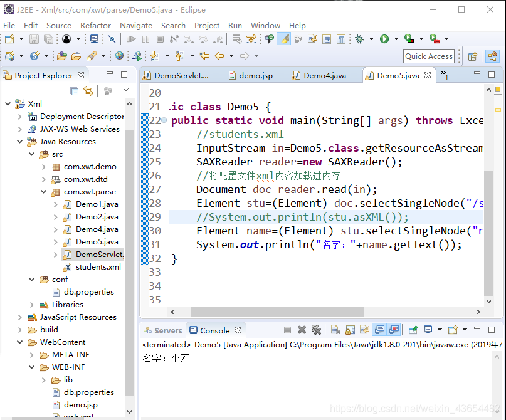Open Project Explorer View Menu triangle

click(x=126, y=90)
